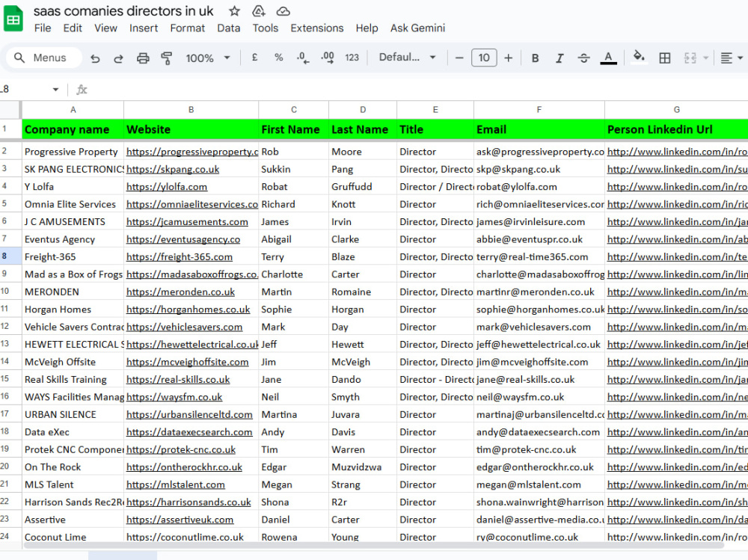Click the Google Sheets home icon
Image resolution: width=748 pixels, height=560 pixels.
pyautogui.click(x=13, y=19)
